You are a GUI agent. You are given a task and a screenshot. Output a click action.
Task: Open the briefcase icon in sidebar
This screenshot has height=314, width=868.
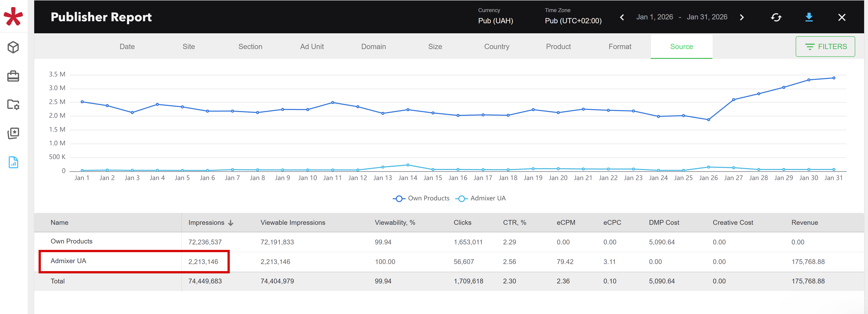pyautogui.click(x=13, y=76)
